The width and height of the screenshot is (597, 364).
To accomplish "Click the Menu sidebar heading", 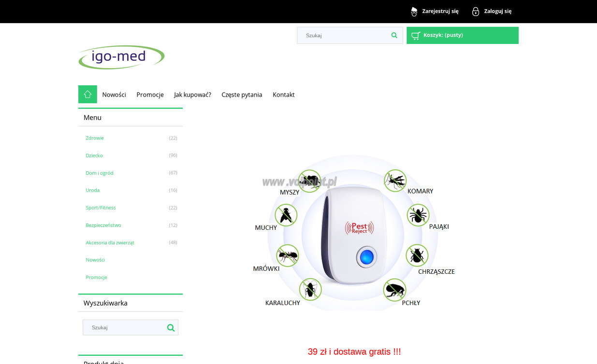I will click(x=92, y=117).
